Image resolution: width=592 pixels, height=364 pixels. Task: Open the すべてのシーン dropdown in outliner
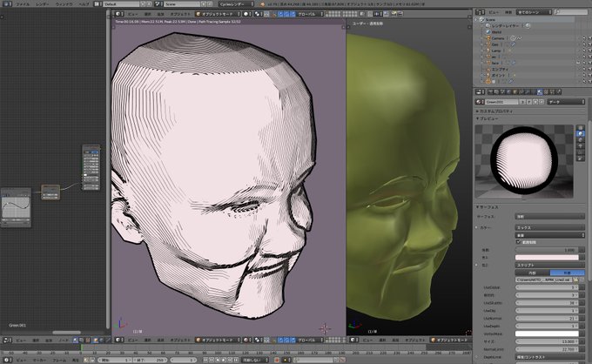534,12
